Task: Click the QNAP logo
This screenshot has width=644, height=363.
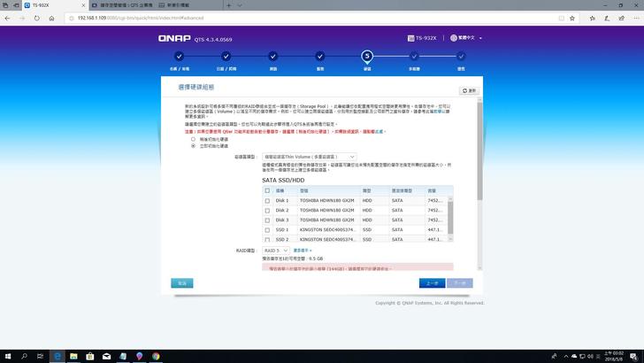Action: pos(174,38)
